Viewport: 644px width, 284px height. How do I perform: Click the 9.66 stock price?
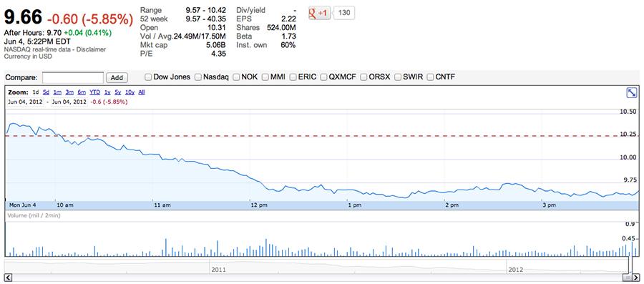(x=23, y=18)
